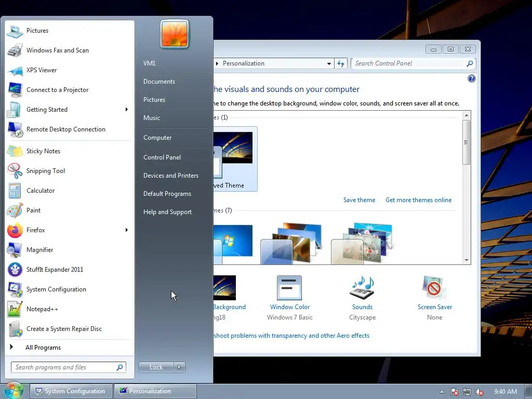Image resolution: width=532 pixels, height=399 pixels.
Task: Click the user account flower picture
Action: [175, 34]
